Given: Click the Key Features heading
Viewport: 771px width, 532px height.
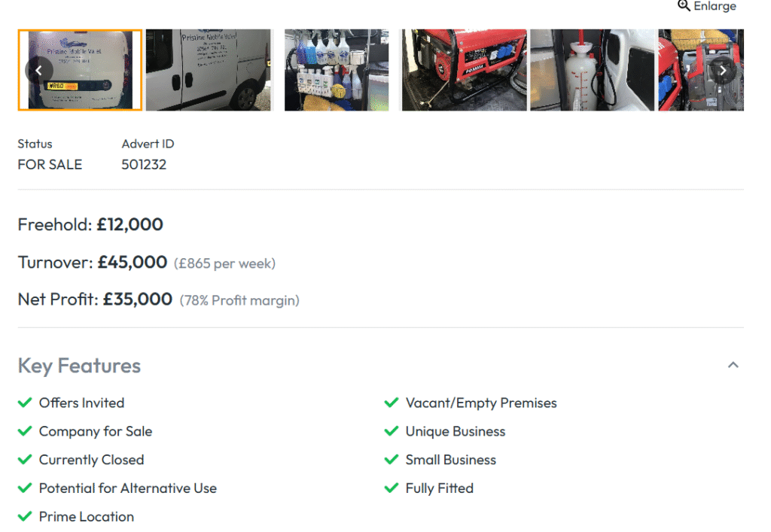Looking at the screenshot, I should 78,366.
